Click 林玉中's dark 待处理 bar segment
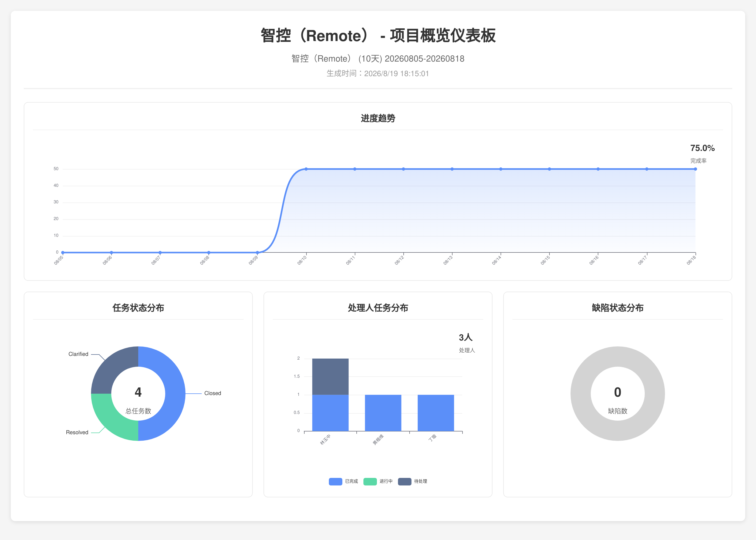Viewport: 756px width, 540px height. coord(330,376)
